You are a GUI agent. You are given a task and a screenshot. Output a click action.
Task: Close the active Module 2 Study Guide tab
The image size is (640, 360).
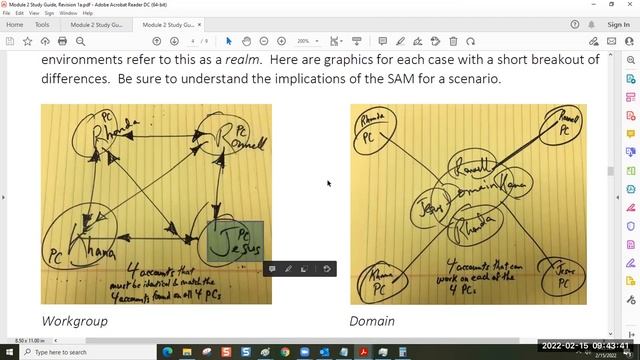[199, 24]
